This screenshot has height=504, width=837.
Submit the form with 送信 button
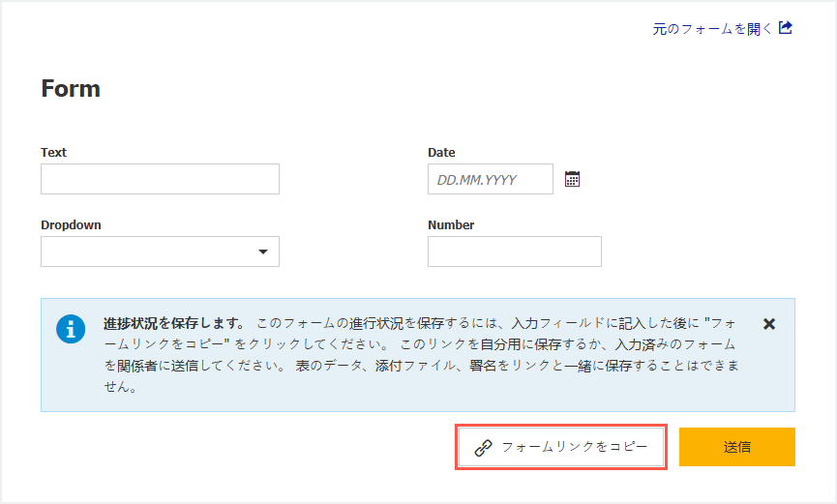pos(736,447)
